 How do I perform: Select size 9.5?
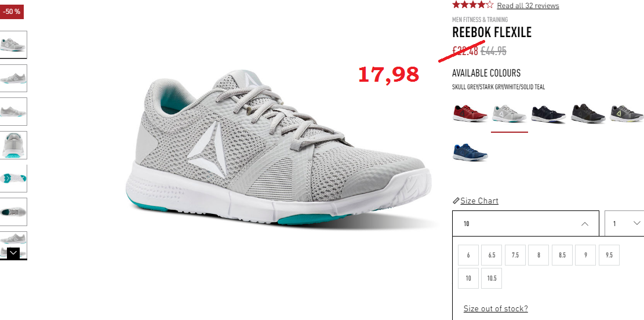(x=609, y=255)
